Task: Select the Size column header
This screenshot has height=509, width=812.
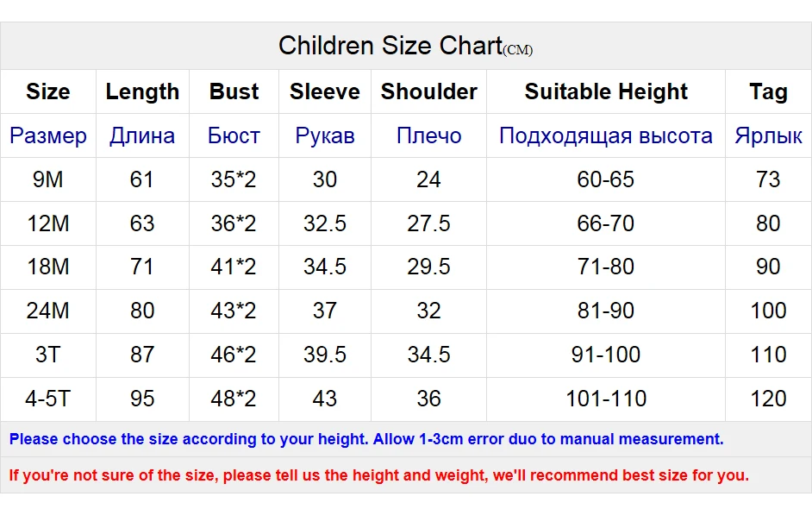Action: pos(48,91)
